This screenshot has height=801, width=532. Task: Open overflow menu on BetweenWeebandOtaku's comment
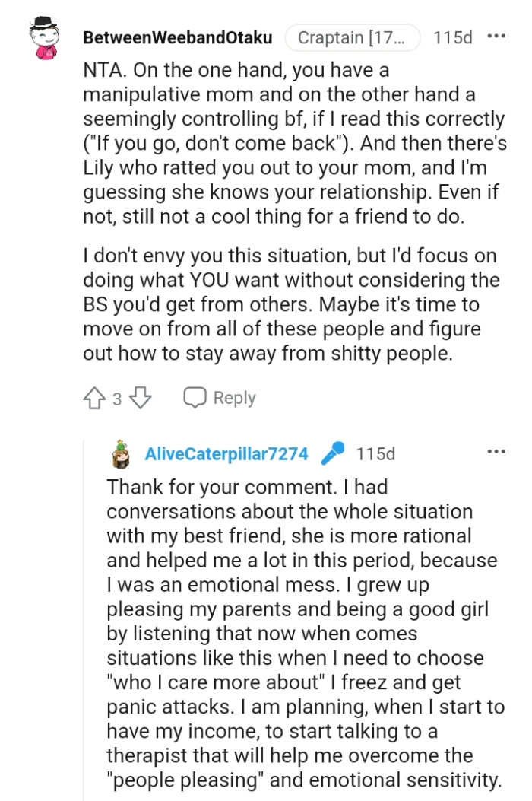(496, 35)
